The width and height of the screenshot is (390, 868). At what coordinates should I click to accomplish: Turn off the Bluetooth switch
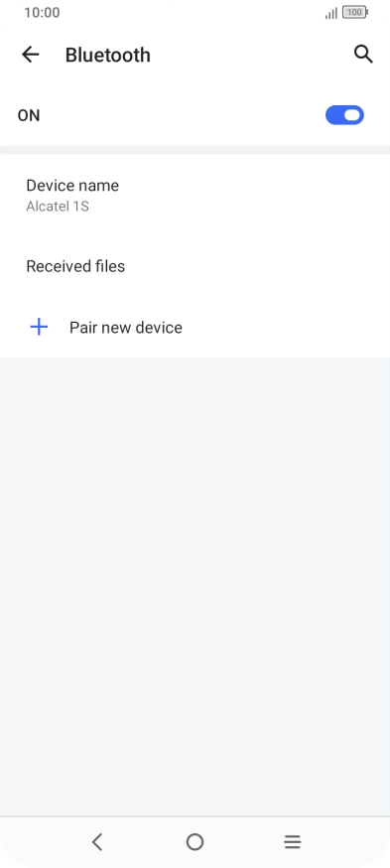point(344,115)
